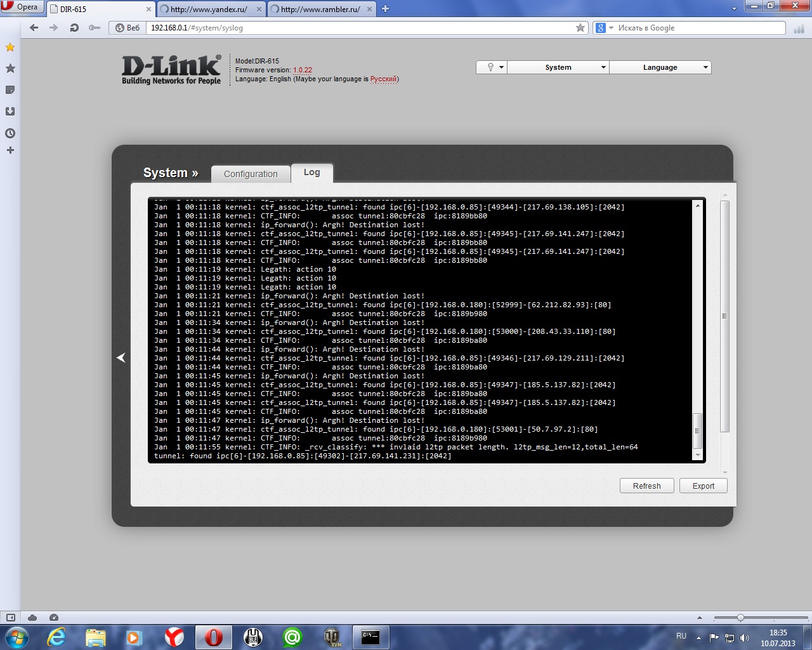Switch to the Configuration tab
Screen dimensions: 812x650
click(251, 174)
